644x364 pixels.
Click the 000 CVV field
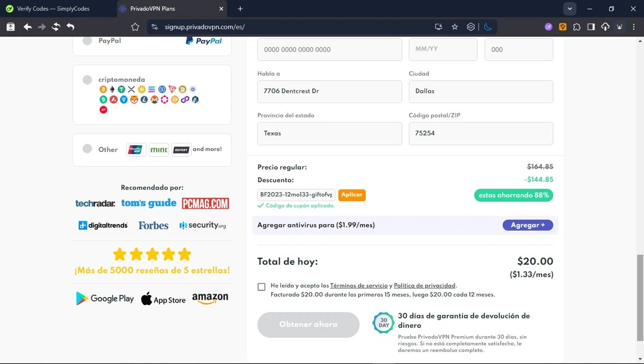tap(519, 49)
